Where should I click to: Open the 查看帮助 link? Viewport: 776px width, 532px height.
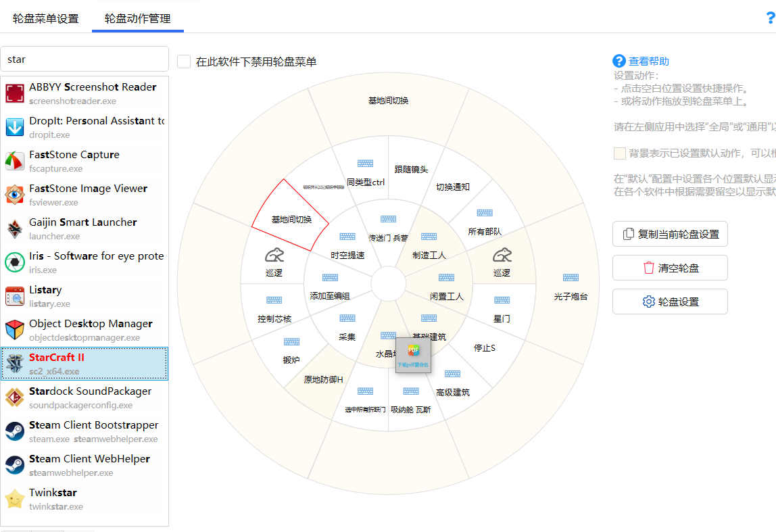(649, 61)
